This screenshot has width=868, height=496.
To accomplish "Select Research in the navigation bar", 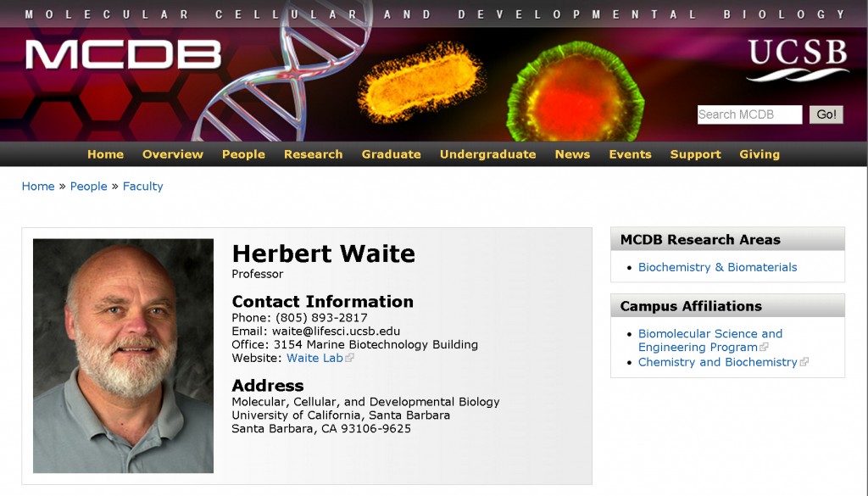I will 314,154.
